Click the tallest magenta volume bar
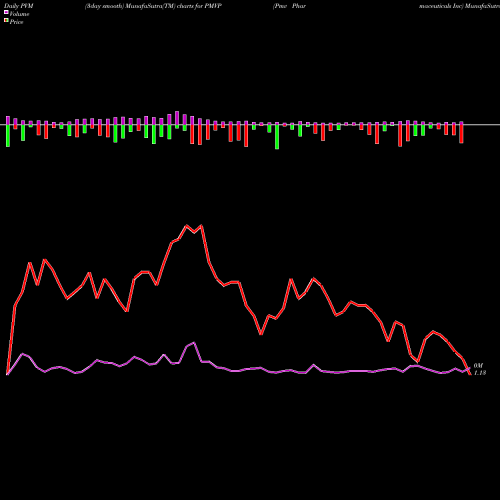The image size is (500, 500). tap(177, 118)
